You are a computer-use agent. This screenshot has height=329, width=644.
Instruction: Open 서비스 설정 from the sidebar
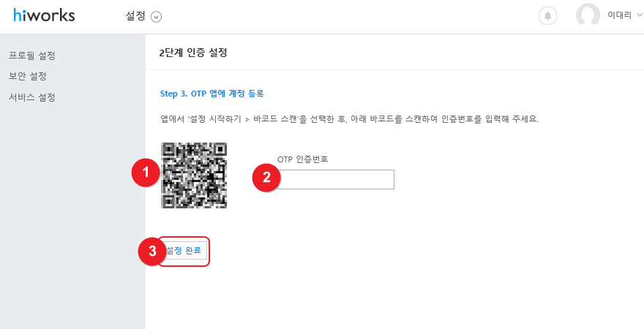pyautogui.click(x=32, y=98)
